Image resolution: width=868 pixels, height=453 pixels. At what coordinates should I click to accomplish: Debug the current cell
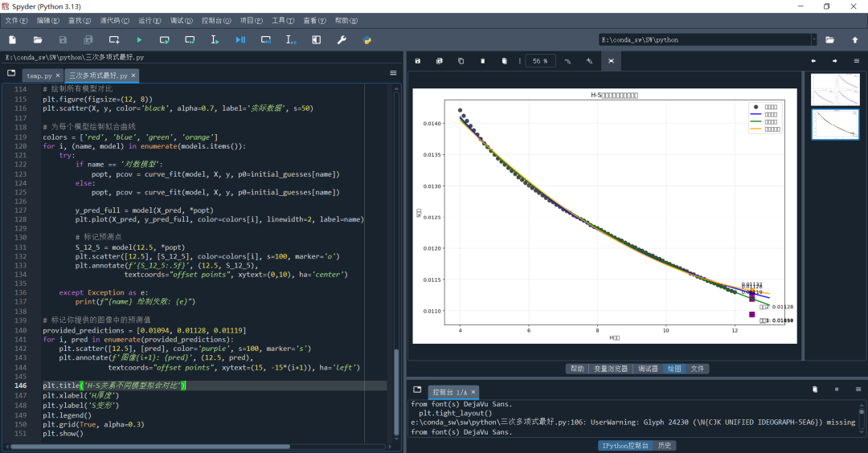266,40
